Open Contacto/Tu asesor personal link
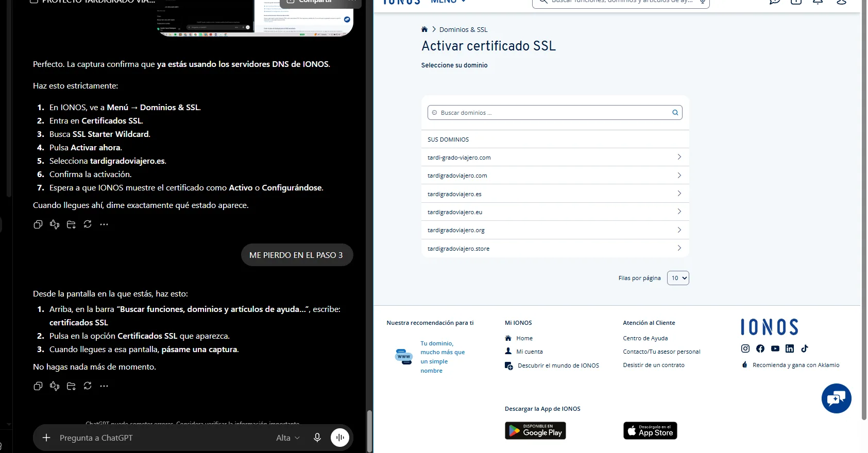The width and height of the screenshot is (868, 453). pyautogui.click(x=661, y=352)
